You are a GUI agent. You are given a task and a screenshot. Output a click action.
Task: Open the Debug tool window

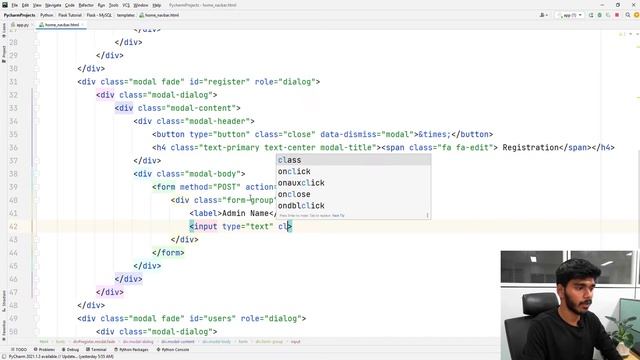click(x=70, y=350)
